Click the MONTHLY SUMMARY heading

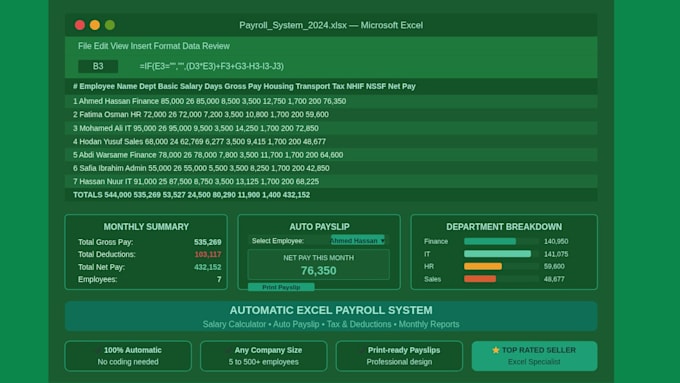[146, 227]
